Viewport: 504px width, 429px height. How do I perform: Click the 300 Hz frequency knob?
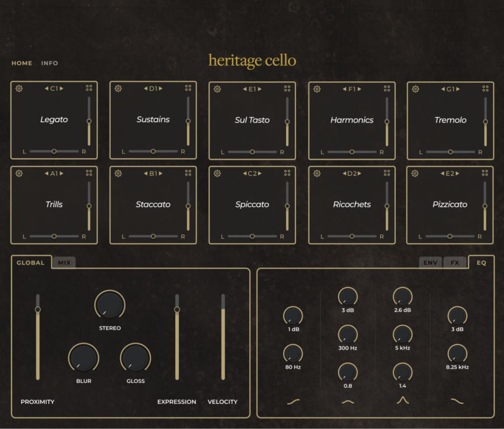pos(348,335)
